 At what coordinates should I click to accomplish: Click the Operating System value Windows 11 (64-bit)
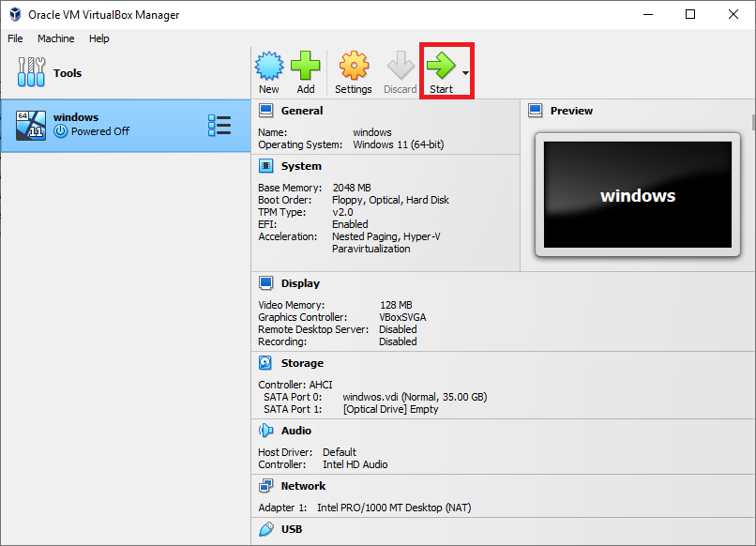(399, 144)
